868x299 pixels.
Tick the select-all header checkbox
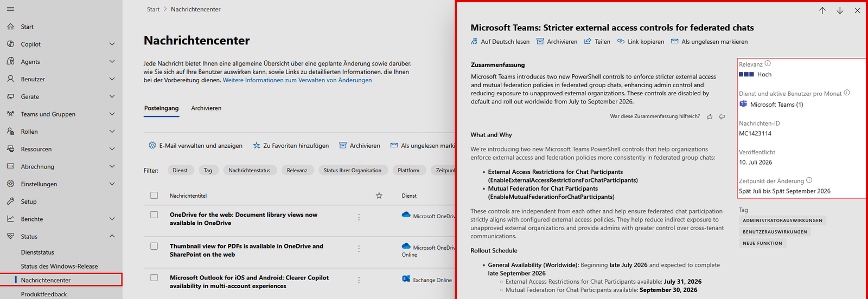point(154,196)
